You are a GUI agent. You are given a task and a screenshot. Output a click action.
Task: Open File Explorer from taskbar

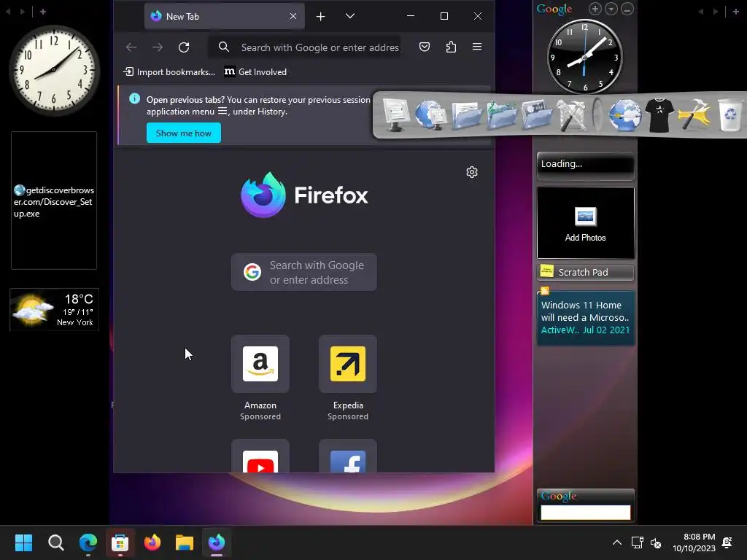click(x=185, y=542)
